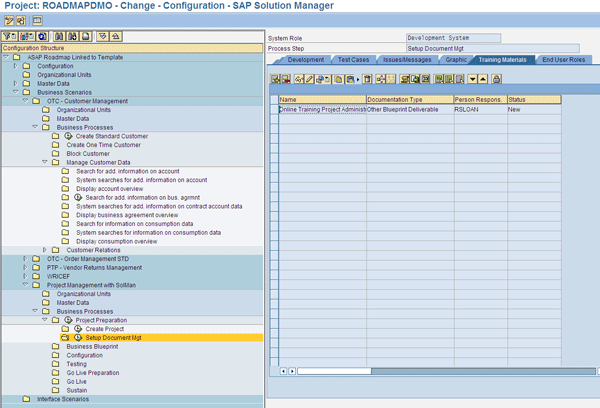Click the status icon beside Create Standard Customer
The image size is (600, 408).
click(x=68, y=136)
